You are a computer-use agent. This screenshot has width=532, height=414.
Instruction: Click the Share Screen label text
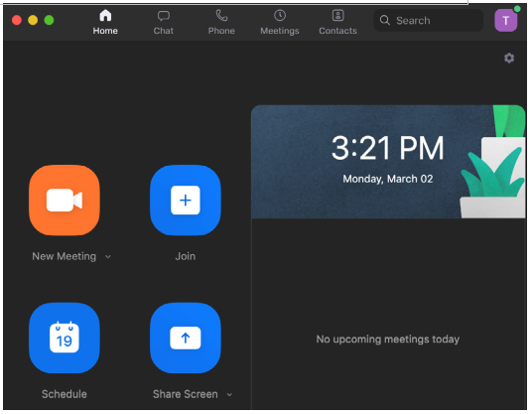click(186, 394)
